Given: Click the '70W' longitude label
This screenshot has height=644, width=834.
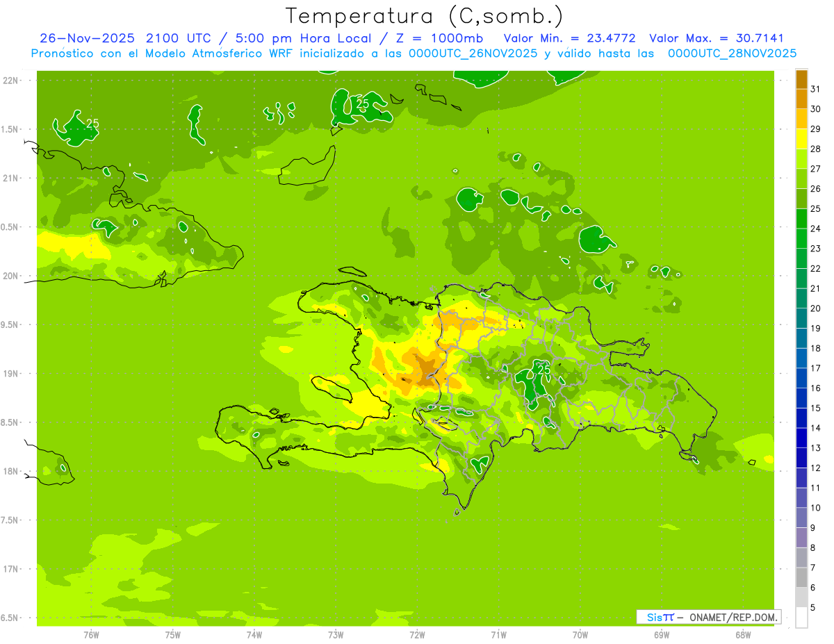Looking at the screenshot, I should (x=580, y=635).
